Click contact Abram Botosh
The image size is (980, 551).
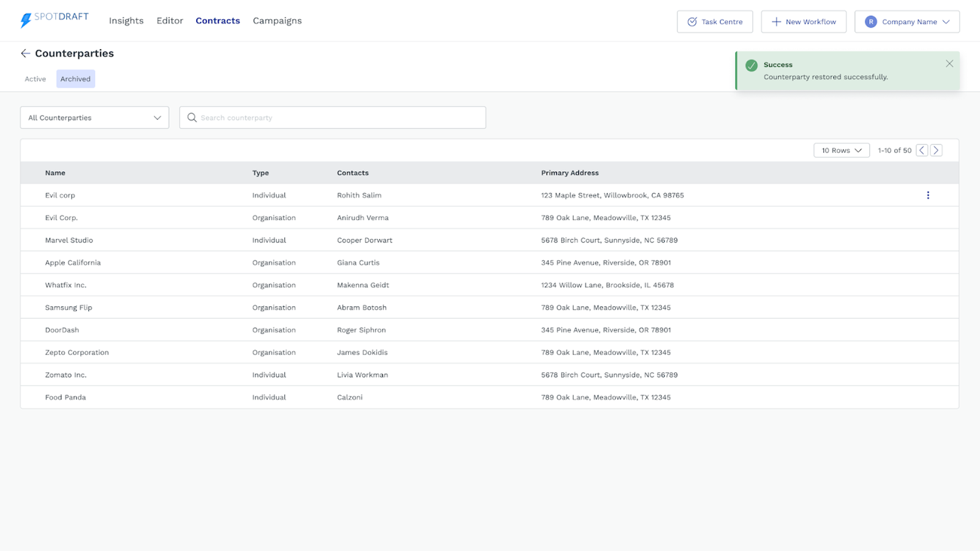(x=361, y=307)
